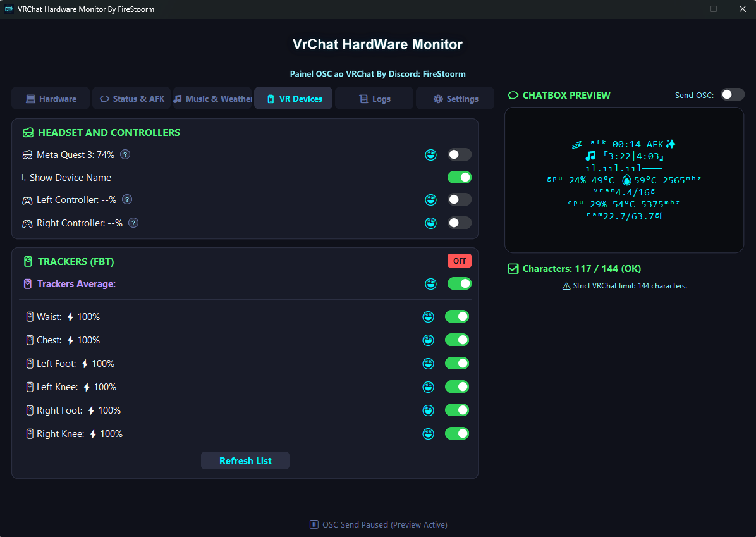This screenshot has height=537, width=756.
Task: Disable the Right Knee tracker toggle
Action: pyautogui.click(x=456, y=433)
